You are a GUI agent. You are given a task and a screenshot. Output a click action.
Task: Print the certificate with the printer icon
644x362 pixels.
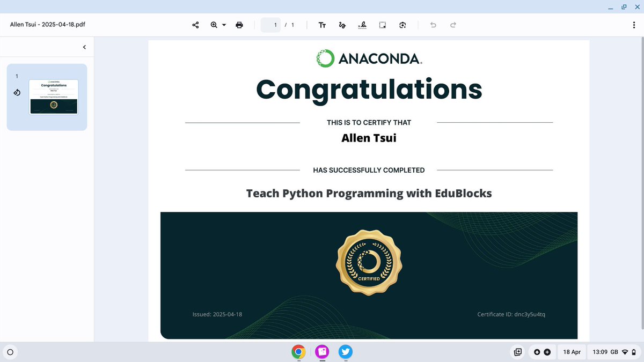[239, 25]
